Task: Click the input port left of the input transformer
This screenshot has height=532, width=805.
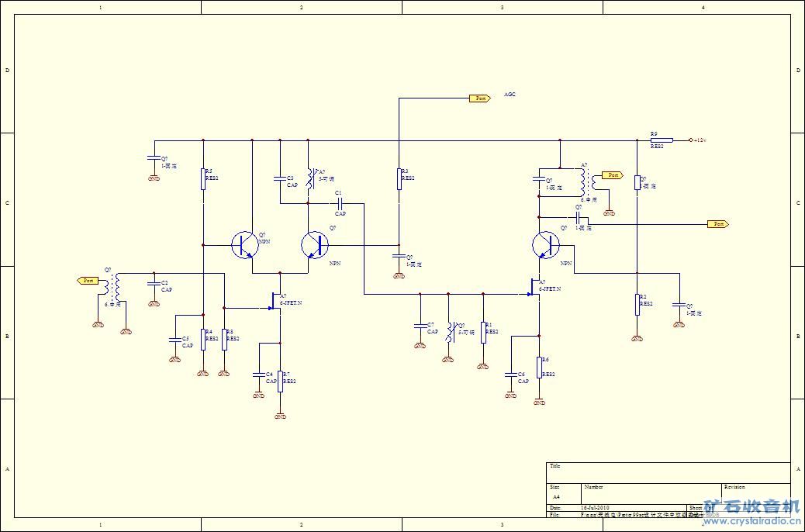Action: coord(88,281)
